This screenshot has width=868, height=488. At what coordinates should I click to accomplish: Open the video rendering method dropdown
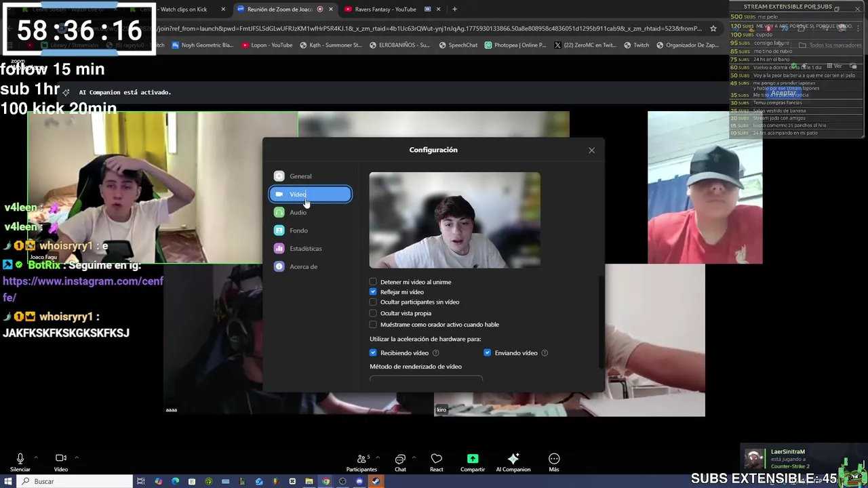click(x=426, y=378)
